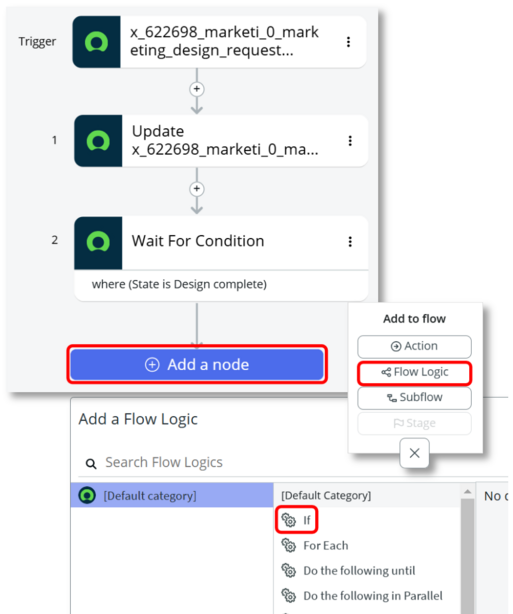
Task: Click the plus connector below the Update node
Action: point(197,189)
